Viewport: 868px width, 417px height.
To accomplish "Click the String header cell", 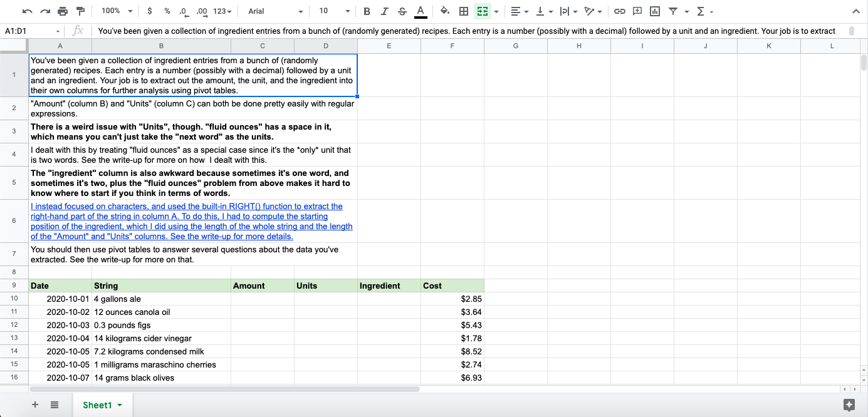I will pyautogui.click(x=161, y=286).
